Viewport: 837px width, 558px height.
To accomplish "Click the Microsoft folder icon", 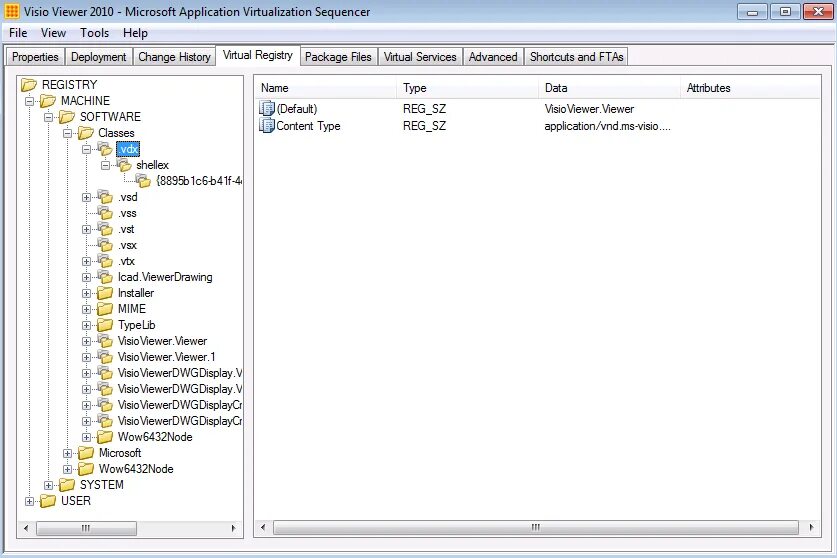I will click(x=86, y=453).
